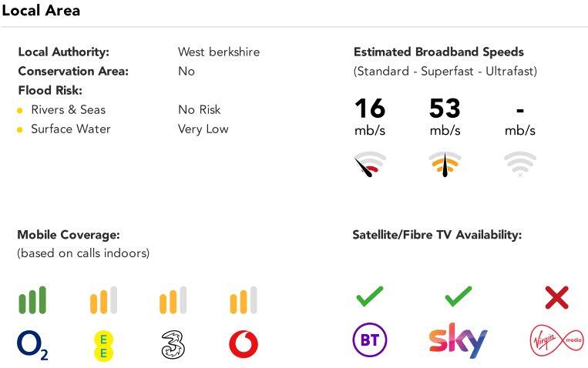Click the superfast broadband speed gauge
This screenshot has height=368, width=588.
(445, 164)
